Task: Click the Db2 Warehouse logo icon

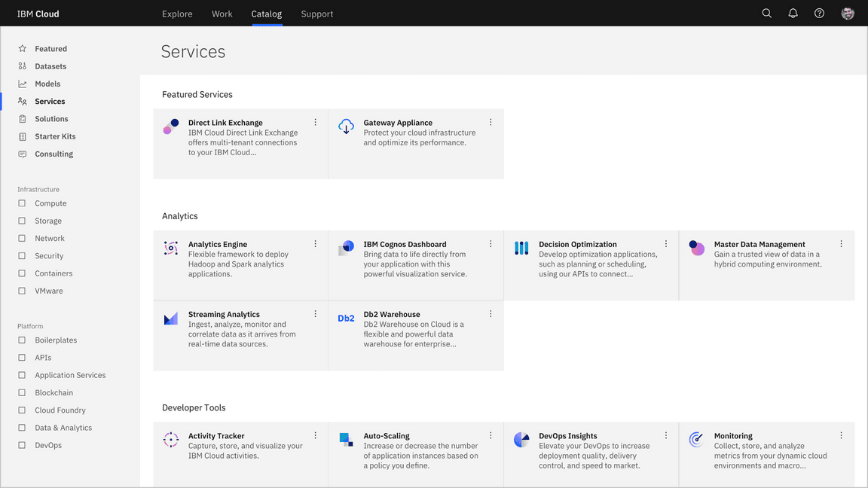Action: point(346,319)
